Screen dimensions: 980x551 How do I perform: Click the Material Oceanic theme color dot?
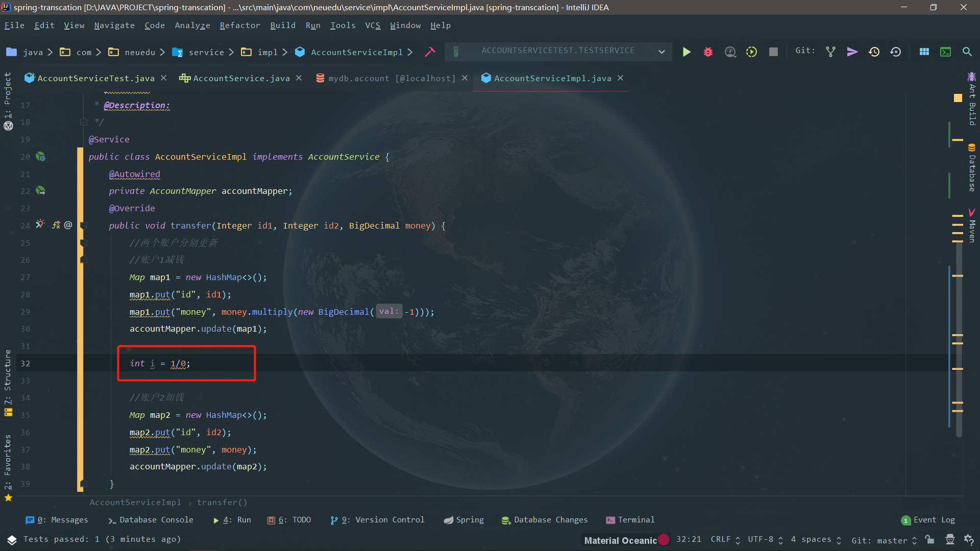coord(664,540)
